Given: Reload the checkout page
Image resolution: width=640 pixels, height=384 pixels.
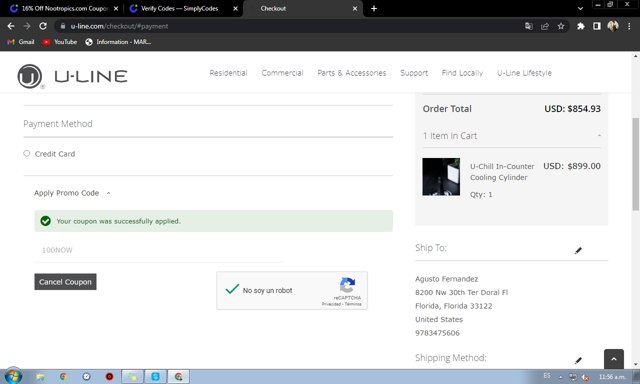Looking at the screenshot, I should click(43, 26).
